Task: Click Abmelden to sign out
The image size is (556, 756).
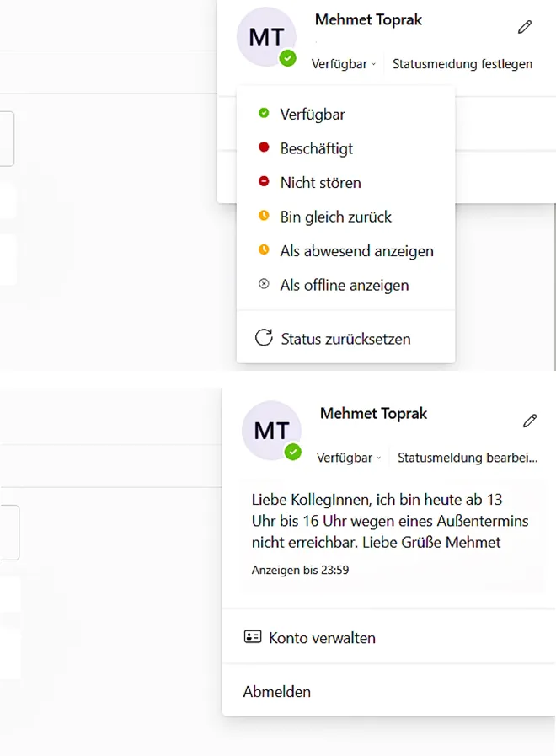Action: 277,692
